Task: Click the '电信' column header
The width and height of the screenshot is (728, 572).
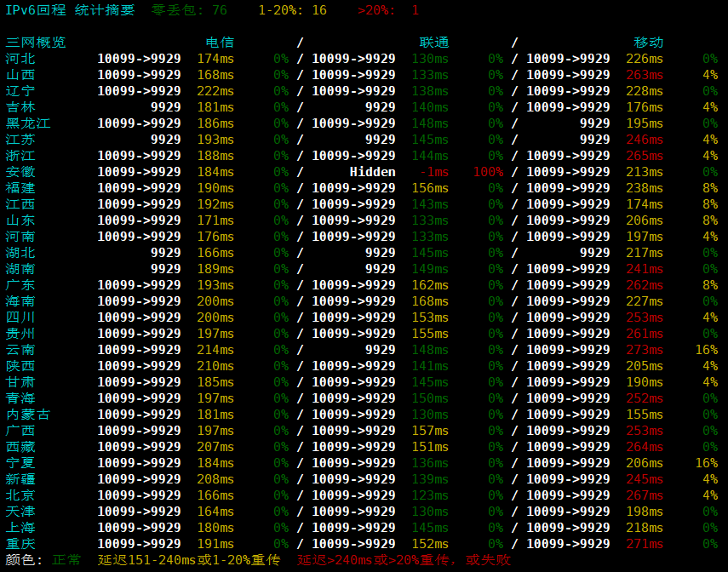Action: point(220,43)
